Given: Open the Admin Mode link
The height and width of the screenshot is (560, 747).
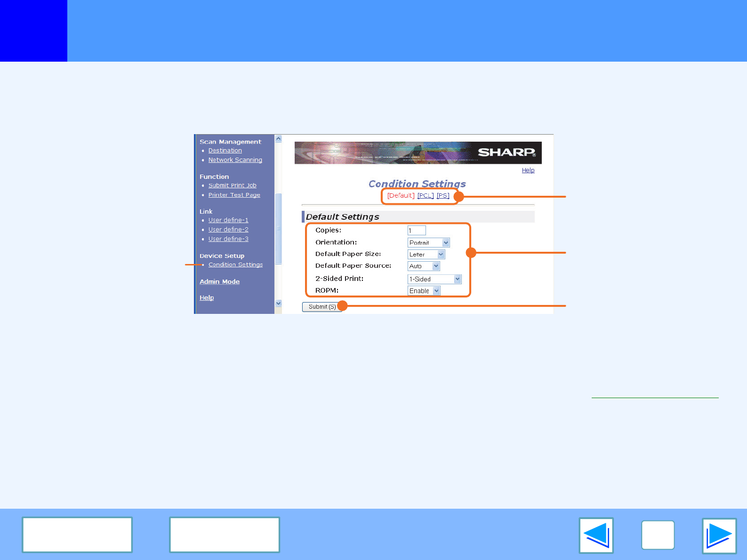Looking at the screenshot, I should click(219, 281).
